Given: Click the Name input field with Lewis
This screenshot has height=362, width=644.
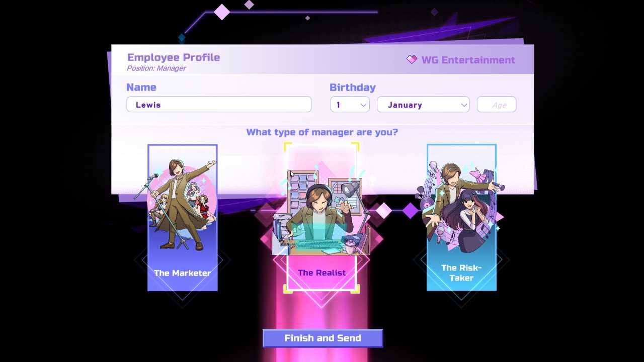Looking at the screenshot, I should pyautogui.click(x=219, y=105).
